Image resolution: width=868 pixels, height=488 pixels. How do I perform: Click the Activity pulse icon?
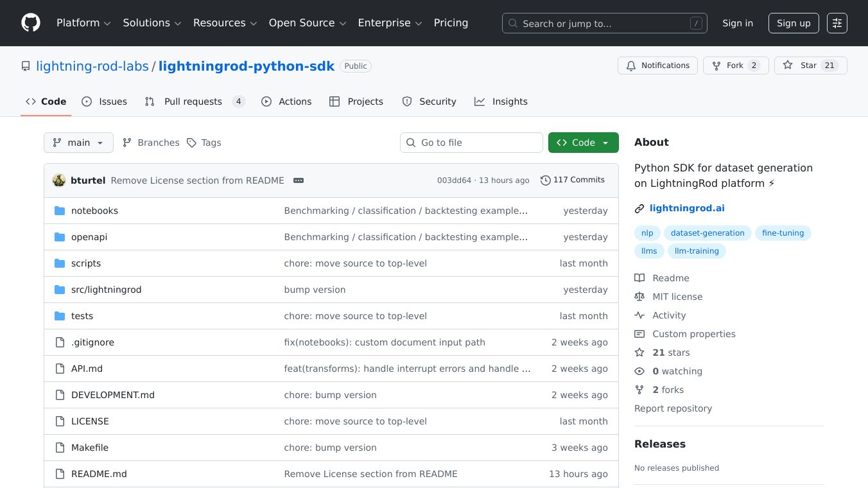639,315
